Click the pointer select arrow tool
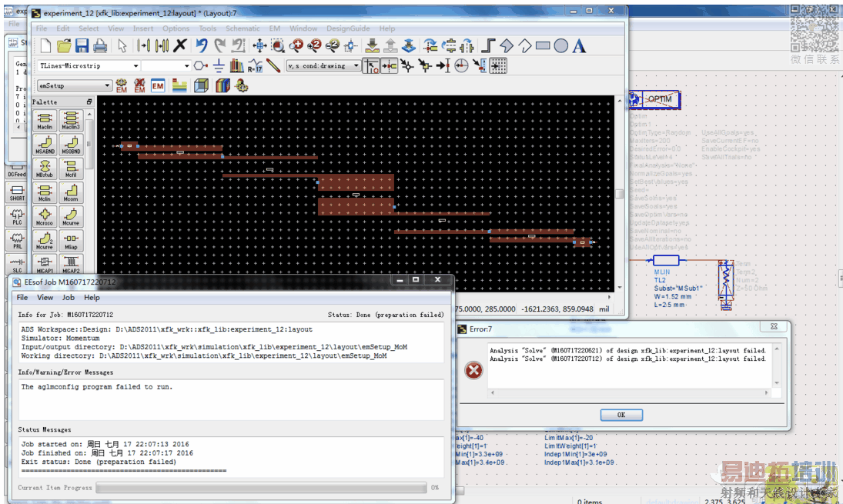This screenshot has width=843, height=504. click(x=122, y=46)
